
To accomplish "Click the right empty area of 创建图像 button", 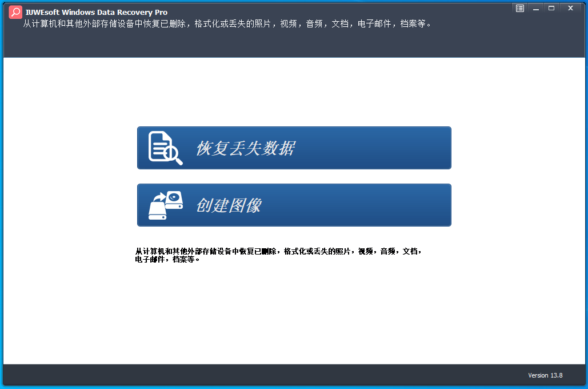I will point(389,205).
